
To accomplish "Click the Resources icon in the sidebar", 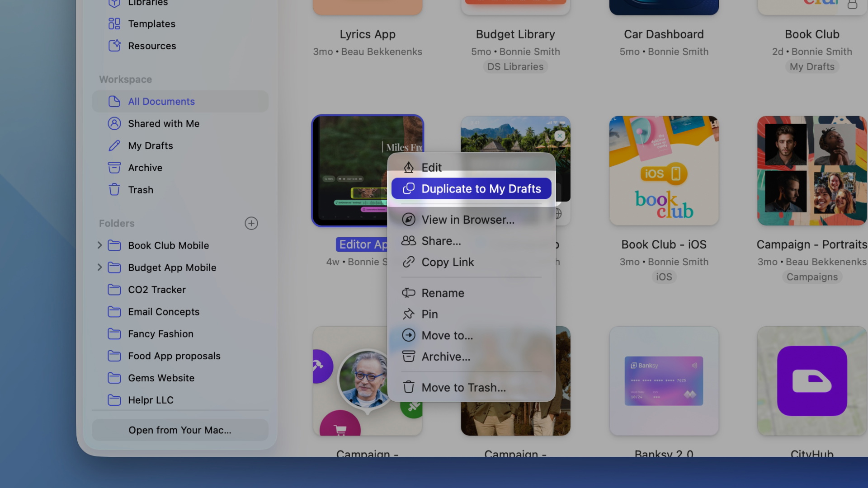I will click(x=114, y=46).
